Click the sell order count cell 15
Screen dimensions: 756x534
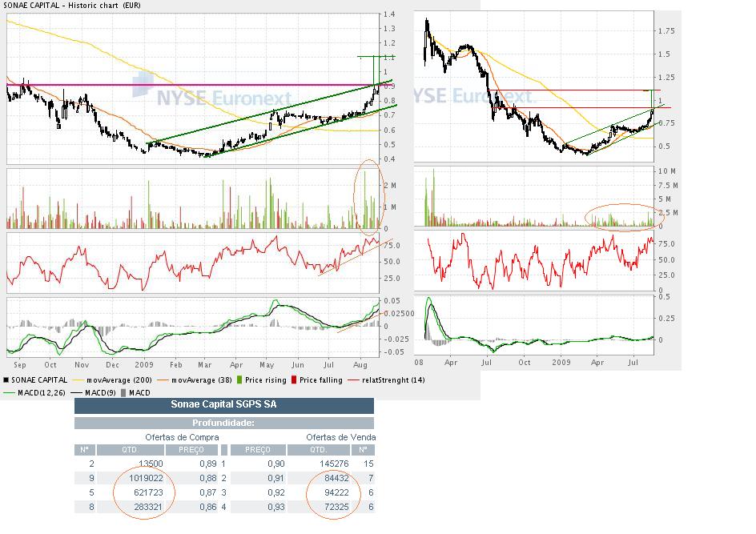pyautogui.click(x=369, y=464)
